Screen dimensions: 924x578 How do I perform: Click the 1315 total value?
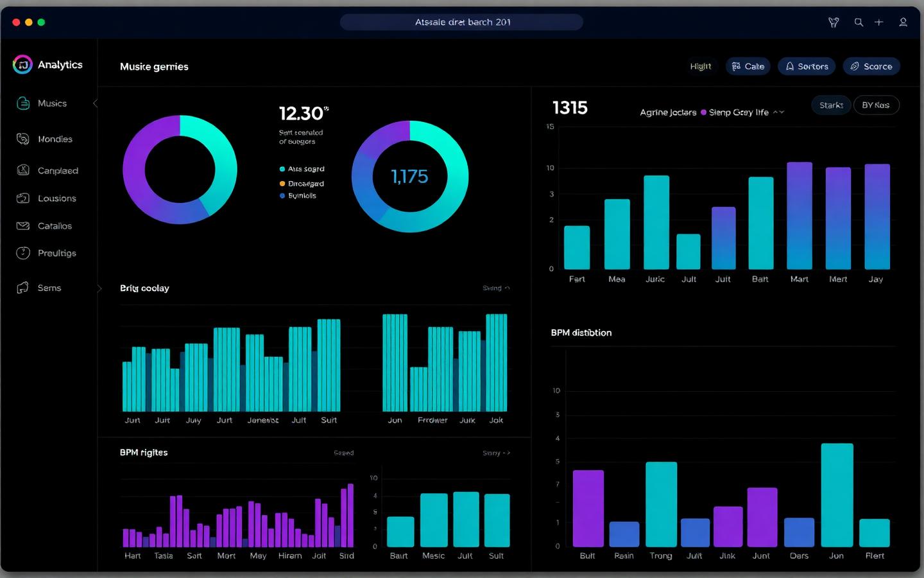pos(570,108)
